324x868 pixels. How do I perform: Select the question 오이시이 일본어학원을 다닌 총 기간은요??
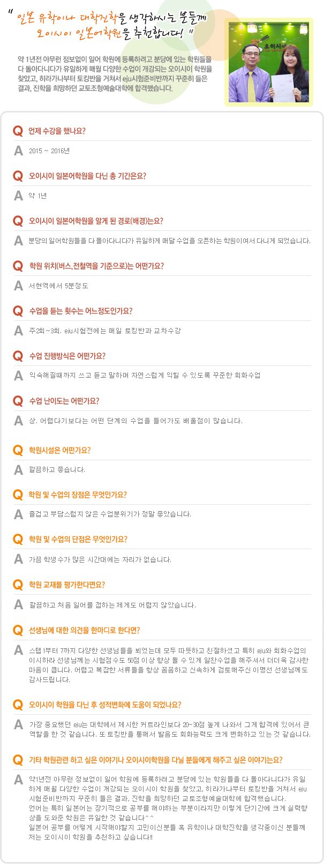point(87,176)
